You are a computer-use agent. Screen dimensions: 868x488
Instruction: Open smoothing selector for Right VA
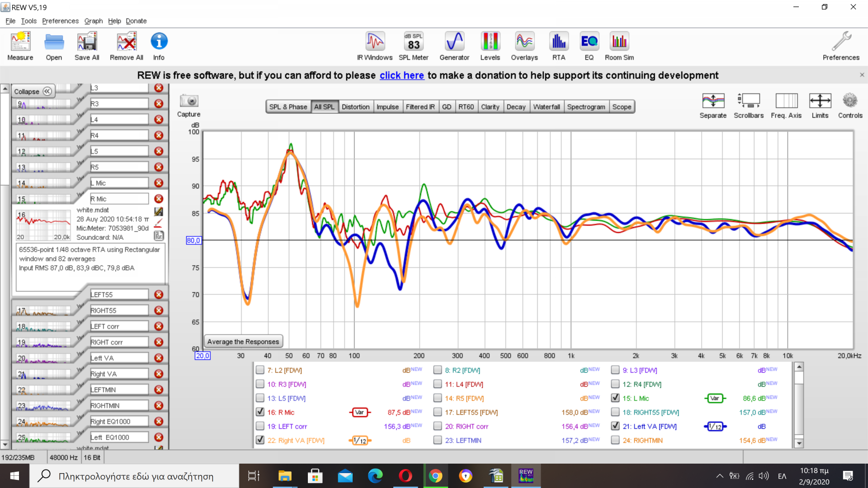[x=360, y=441]
